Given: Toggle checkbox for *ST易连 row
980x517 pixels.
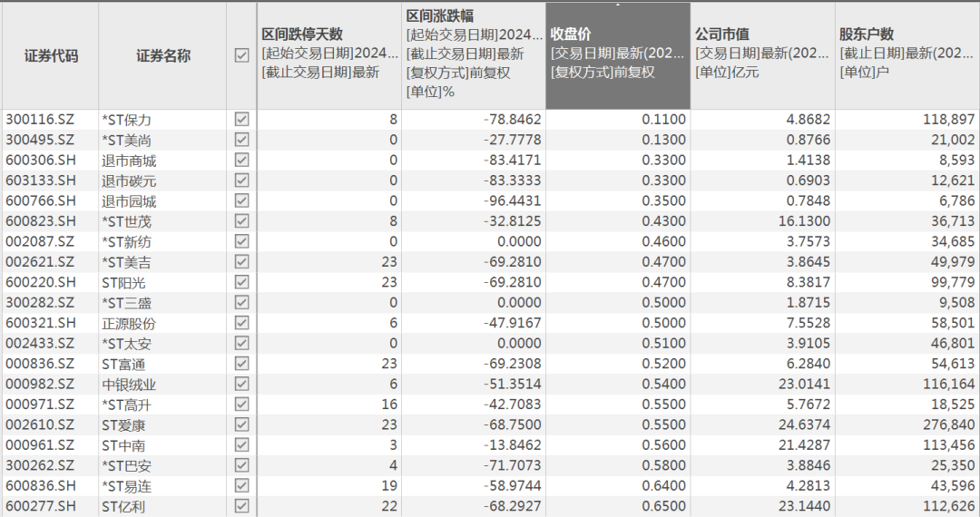Looking at the screenshot, I should pos(241,485).
